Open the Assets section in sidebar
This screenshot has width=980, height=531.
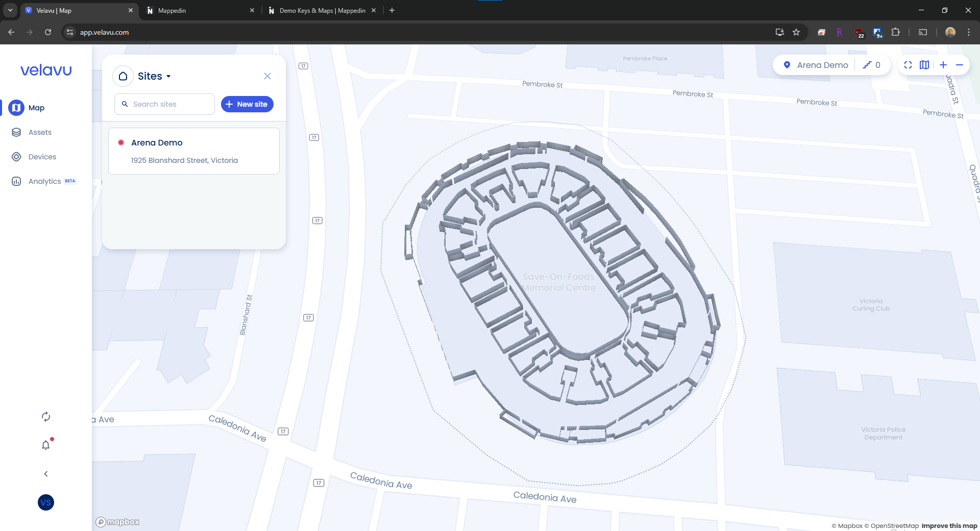(39, 132)
